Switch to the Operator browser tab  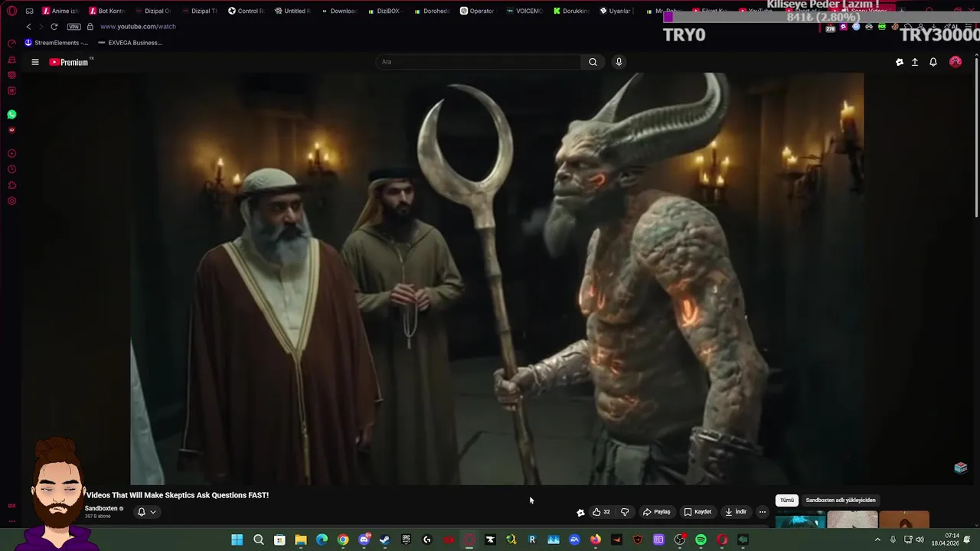click(x=477, y=11)
